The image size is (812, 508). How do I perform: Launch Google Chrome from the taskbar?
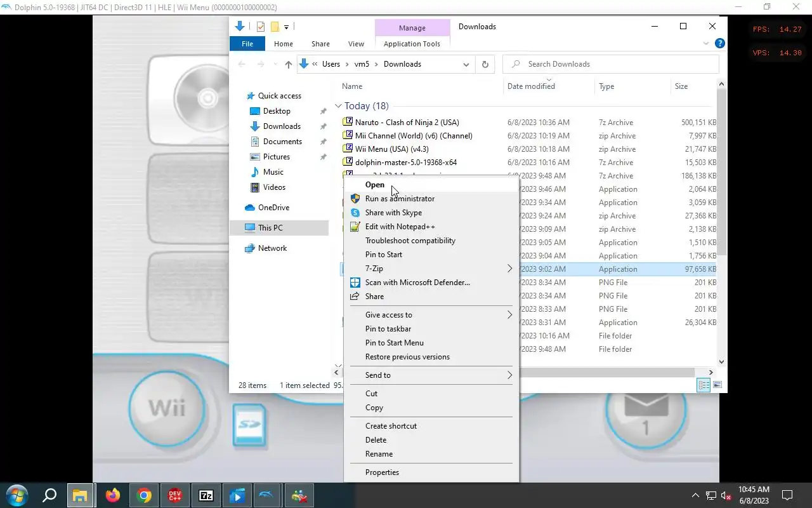click(144, 495)
